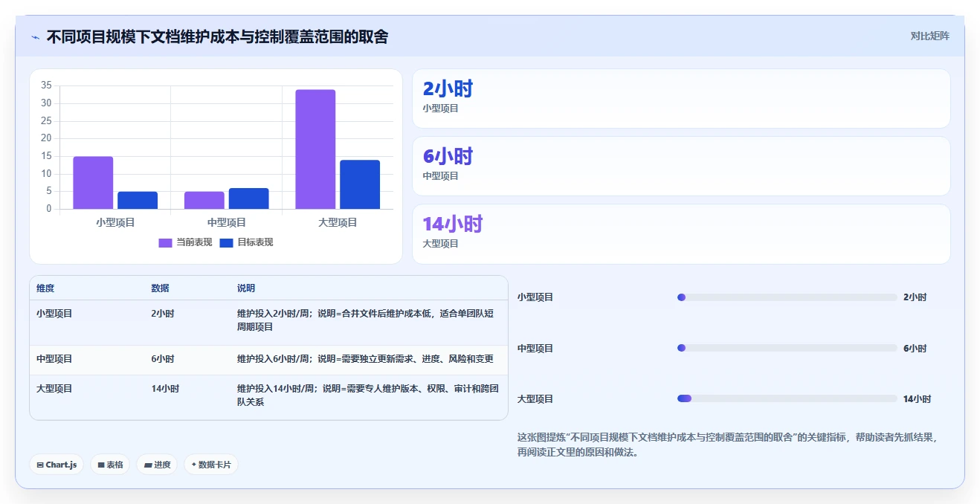Click the panel title 不同项目规模下文档维护成本
This screenshot has width=980, height=504.
click(217, 36)
